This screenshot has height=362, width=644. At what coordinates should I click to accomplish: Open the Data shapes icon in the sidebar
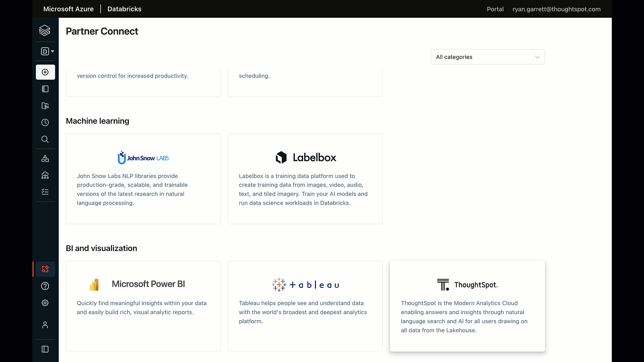click(45, 159)
